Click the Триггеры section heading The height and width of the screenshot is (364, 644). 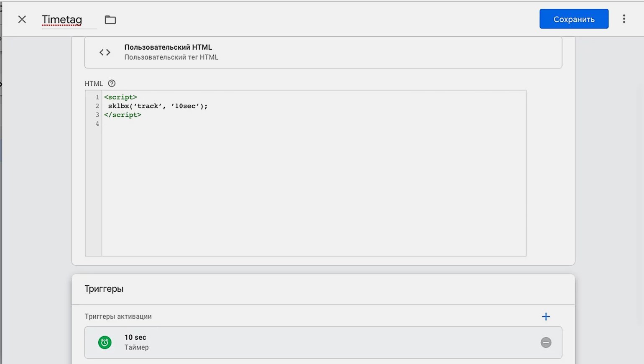[104, 289]
